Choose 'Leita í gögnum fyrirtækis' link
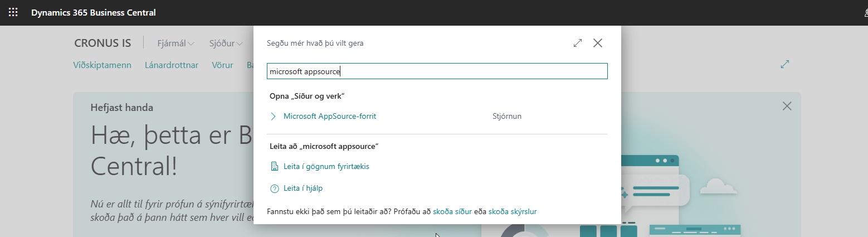This screenshot has height=237, width=868. tap(326, 166)
